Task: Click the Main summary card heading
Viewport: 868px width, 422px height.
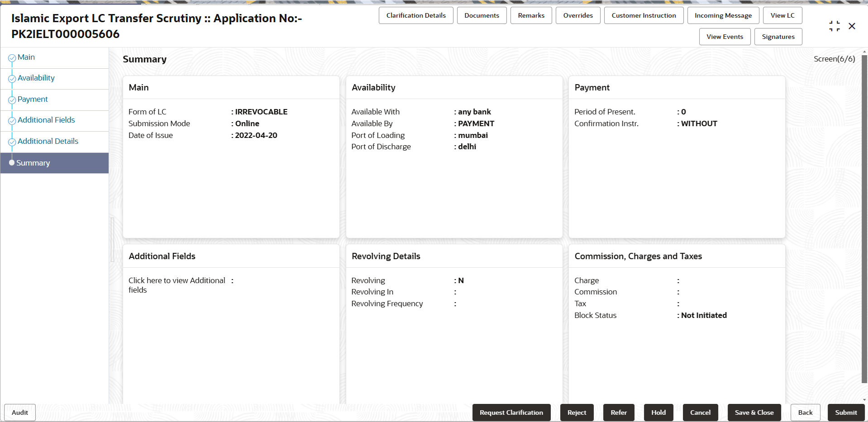Action: 138,88
